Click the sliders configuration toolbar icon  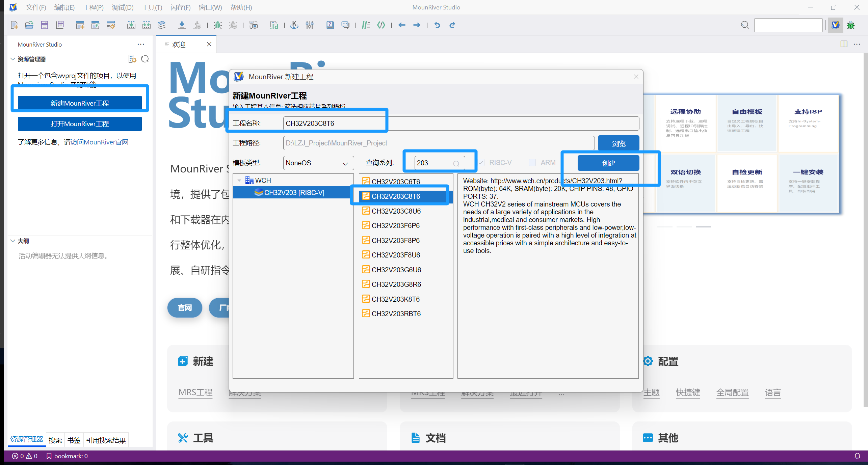click(310, 25)
